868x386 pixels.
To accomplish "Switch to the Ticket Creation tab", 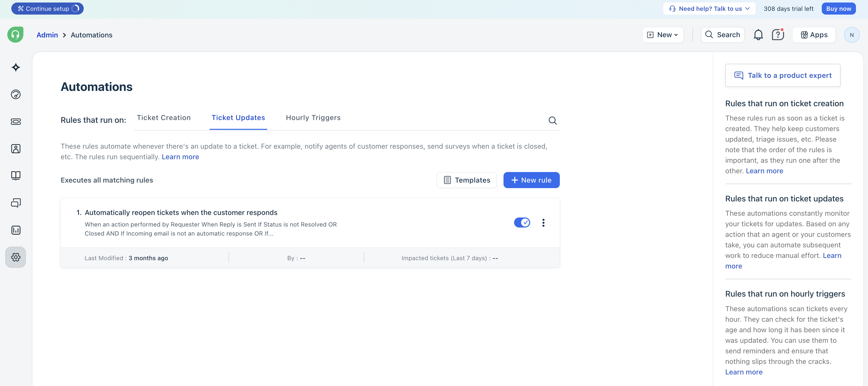I will (x=163, y=118).
